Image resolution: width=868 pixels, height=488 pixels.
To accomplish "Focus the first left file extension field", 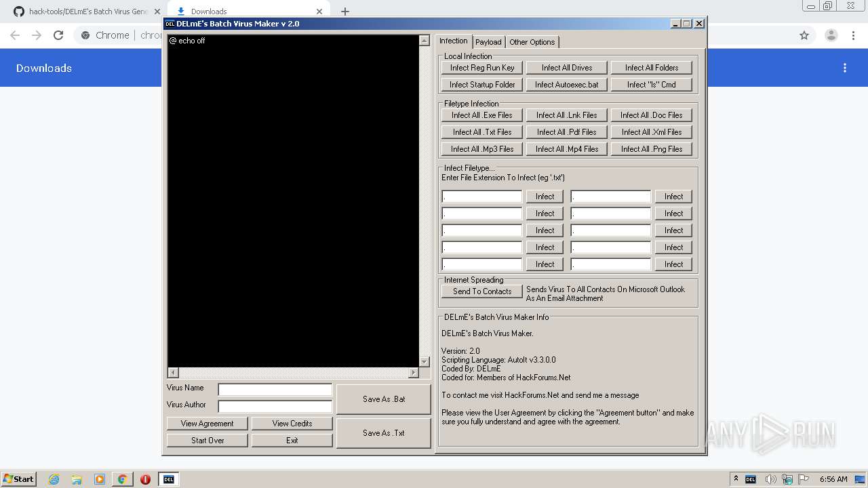I will [x=482, y=197].
